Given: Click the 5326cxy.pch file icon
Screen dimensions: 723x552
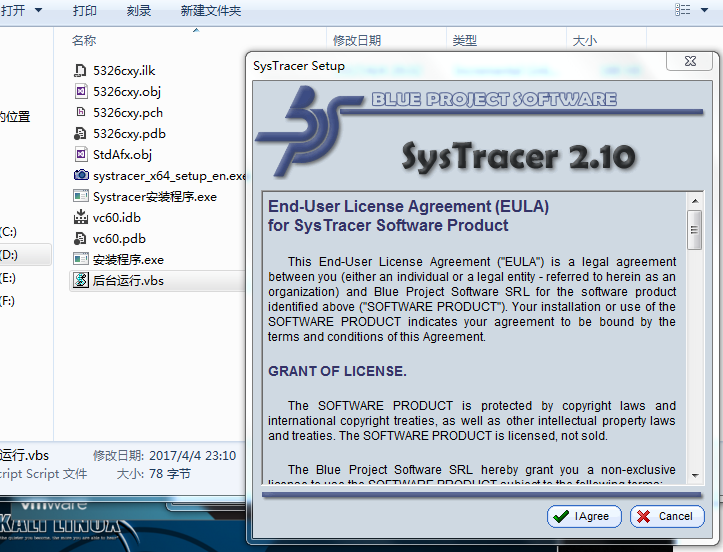Looking at the screenshot, I should pos(81,112).
